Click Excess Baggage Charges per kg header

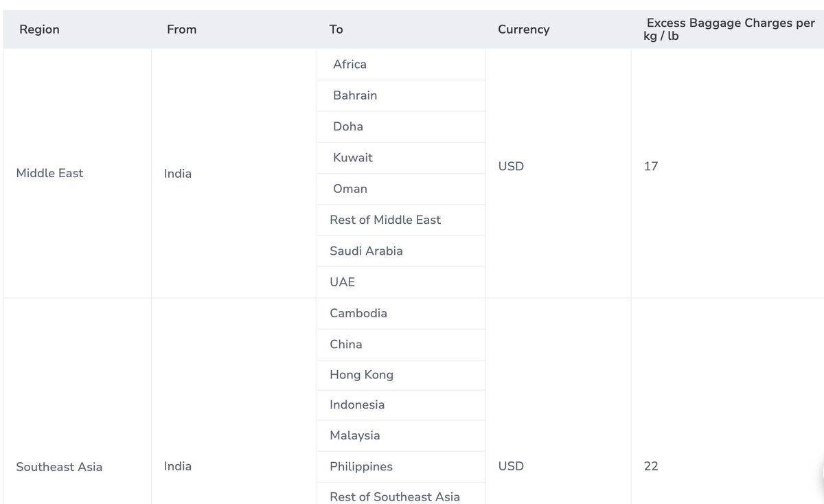coord(728,30)
